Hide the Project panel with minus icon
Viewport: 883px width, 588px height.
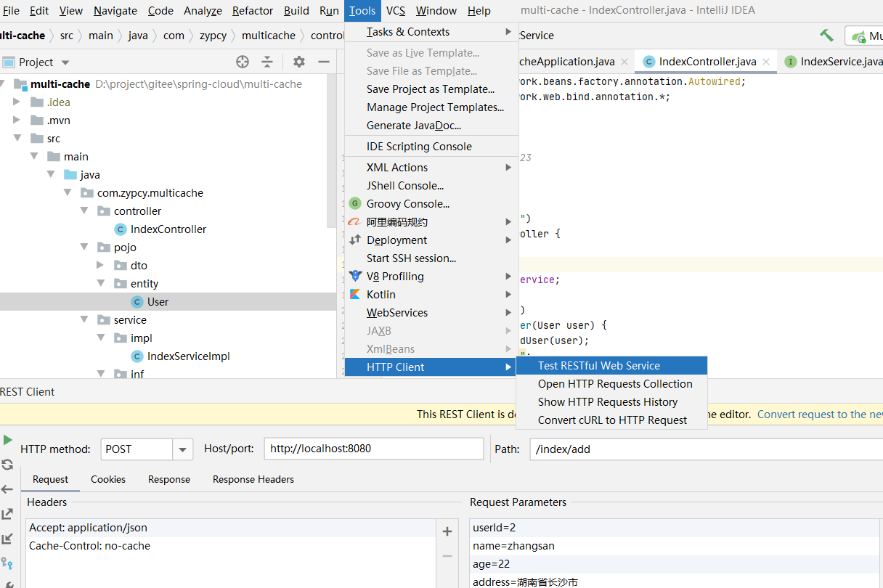click(x=324, y=62)
